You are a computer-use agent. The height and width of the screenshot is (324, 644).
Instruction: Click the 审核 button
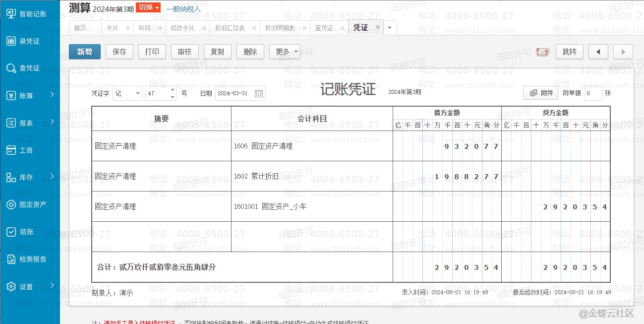click(x=184, y=52)
